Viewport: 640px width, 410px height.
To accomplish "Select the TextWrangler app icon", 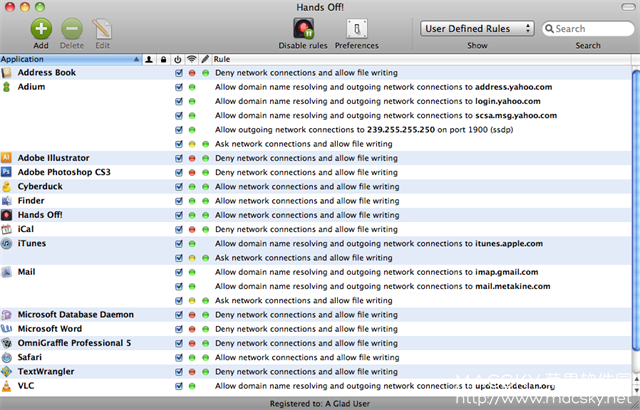I will 7,372.
